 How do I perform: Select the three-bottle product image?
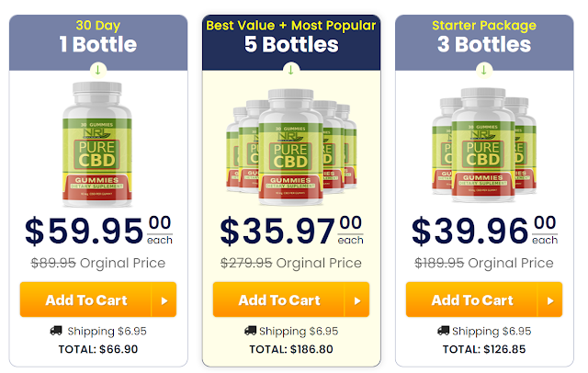pos(484,145)
